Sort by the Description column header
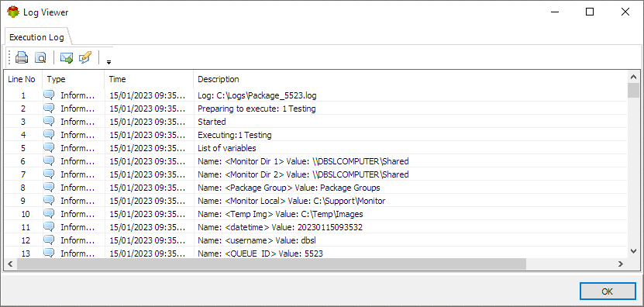Image resolution: width=644 pixels, height=307 pixels. [411, 79]
